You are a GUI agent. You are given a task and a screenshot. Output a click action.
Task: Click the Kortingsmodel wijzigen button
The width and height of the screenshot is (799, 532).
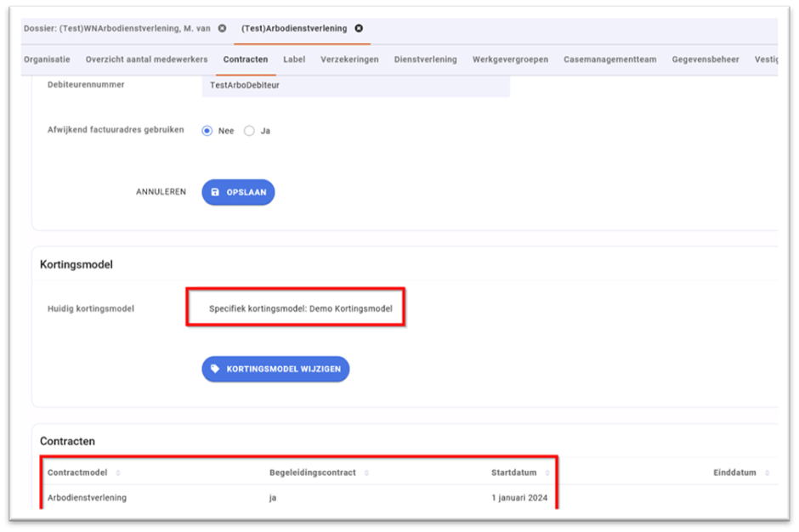(x=275, y=369)
